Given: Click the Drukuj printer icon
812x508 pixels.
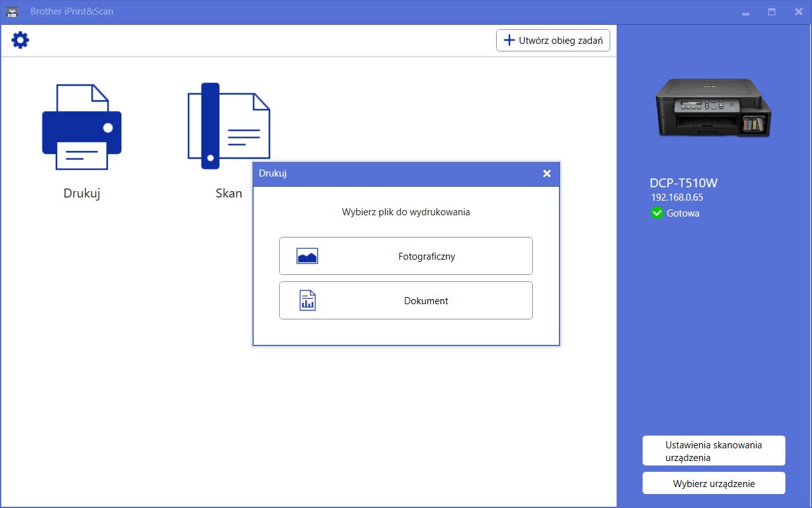Looking at the screenshot, I should [82, 127].
